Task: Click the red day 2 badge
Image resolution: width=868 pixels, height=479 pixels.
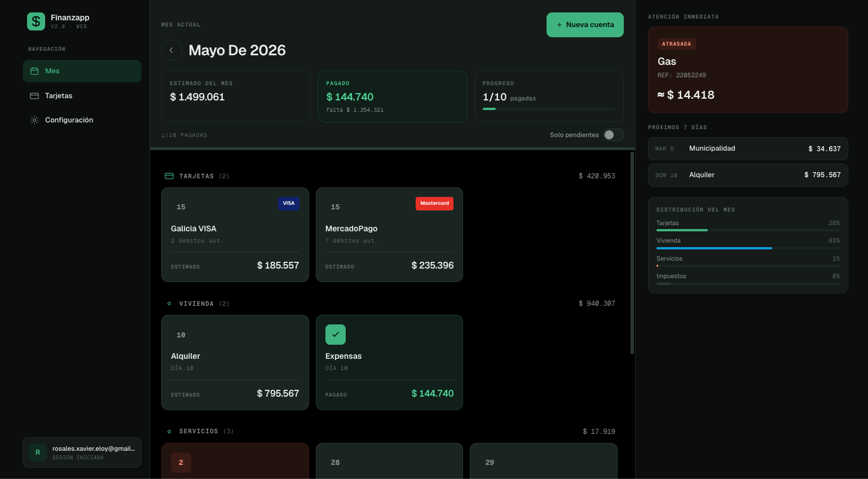Action: (181, 463)
